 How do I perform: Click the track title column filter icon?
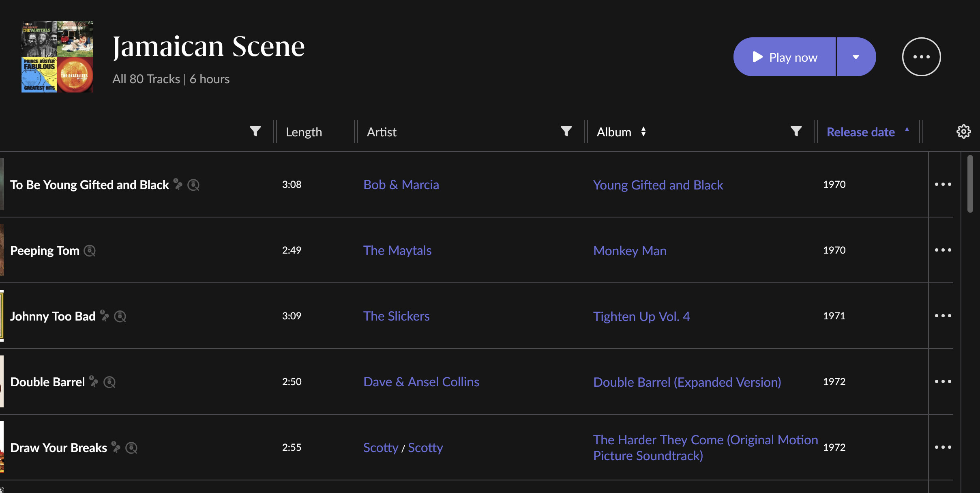[255, 131]
